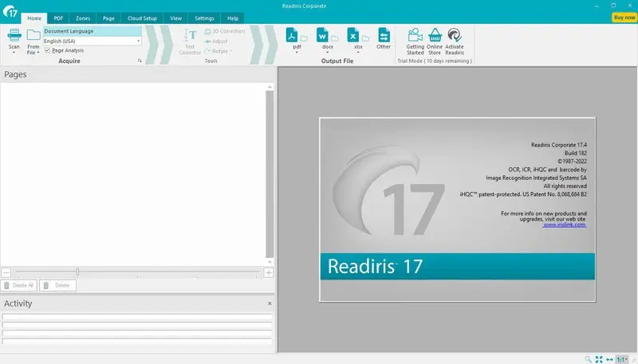This screenshot has width=638, height=364.
Task: Click the Pages panel vertical scrollbar
Action: 270,174
